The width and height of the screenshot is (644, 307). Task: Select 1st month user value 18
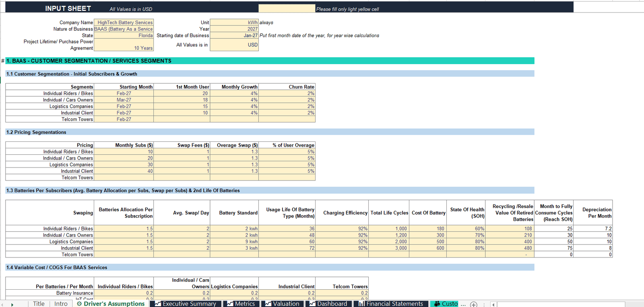[x=182, y=100]
